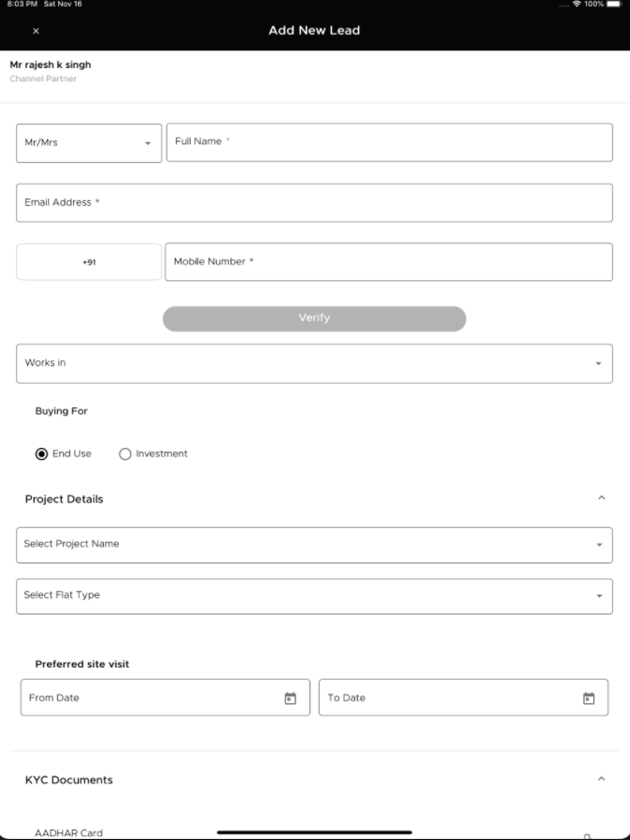Screen dimensions: 630x840
Task: Tap the +91 country code box
Action: click(89, 262)
